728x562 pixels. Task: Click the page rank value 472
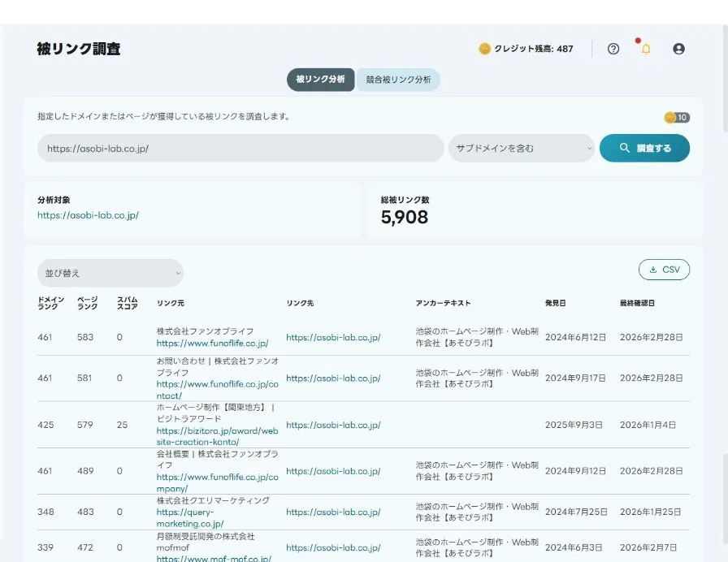point(85,547)
